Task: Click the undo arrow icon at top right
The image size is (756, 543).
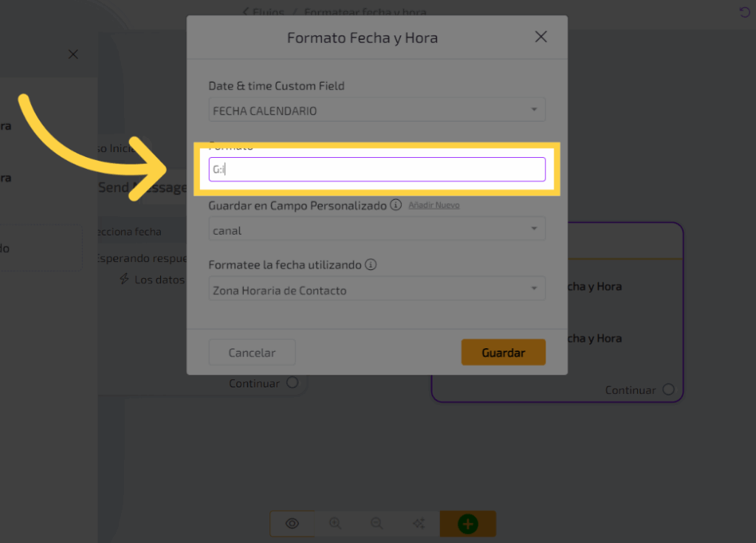Action: (x=744, y=12)
